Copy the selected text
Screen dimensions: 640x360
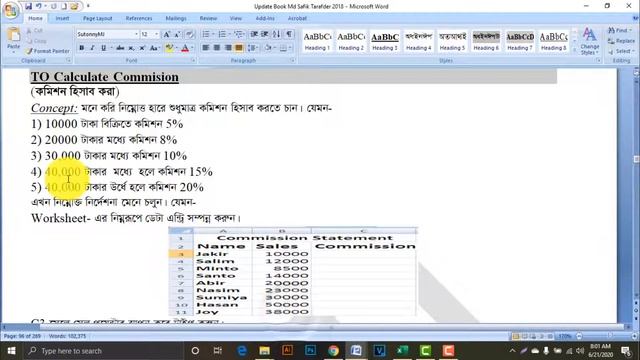coord(36,41)
